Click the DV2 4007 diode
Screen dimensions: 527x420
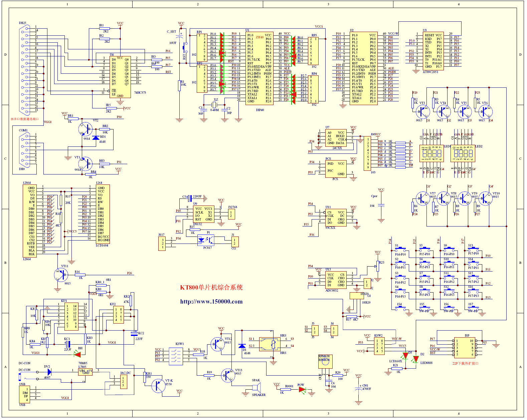pyautogui.click(x=49, y=372)
